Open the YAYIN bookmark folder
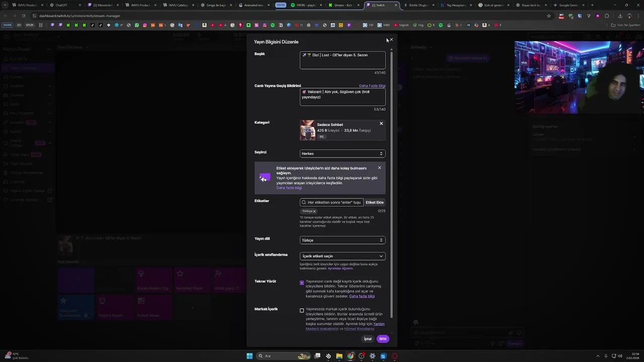Image resolution: width=644 pixels, height=362 pixels. [7, 25]
